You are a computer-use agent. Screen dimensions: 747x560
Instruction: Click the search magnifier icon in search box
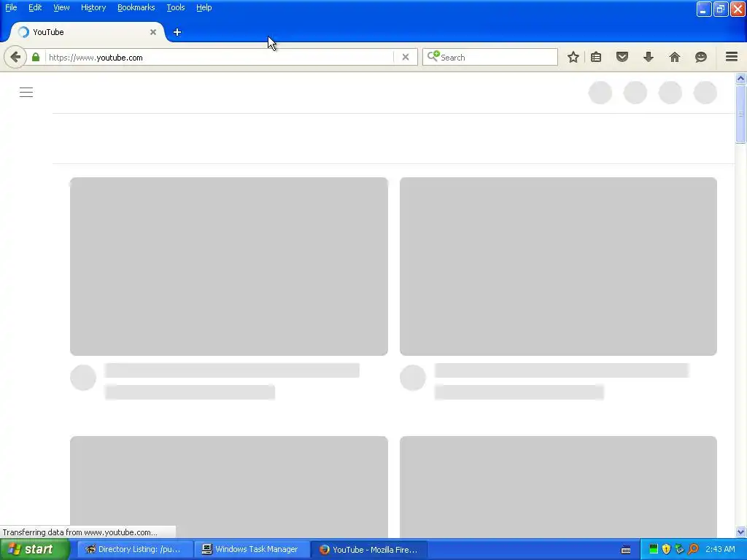click(x=433, y=57)
